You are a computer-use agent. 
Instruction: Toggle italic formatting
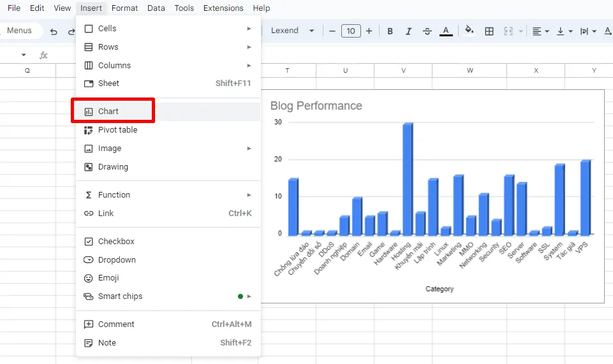(x=408, y=31)
